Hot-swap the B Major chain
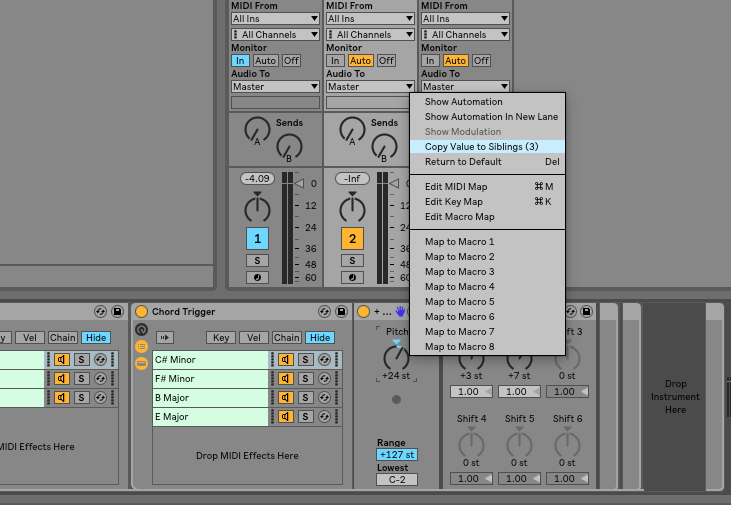Screen dimensions: 731x505 point(324,398)
